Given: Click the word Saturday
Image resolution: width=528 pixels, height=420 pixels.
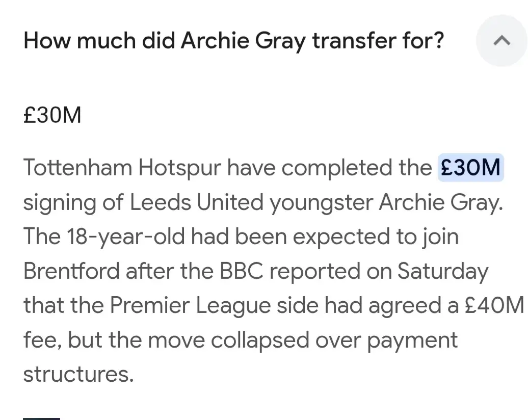Looking at the screenshot, I should [442, 272].
